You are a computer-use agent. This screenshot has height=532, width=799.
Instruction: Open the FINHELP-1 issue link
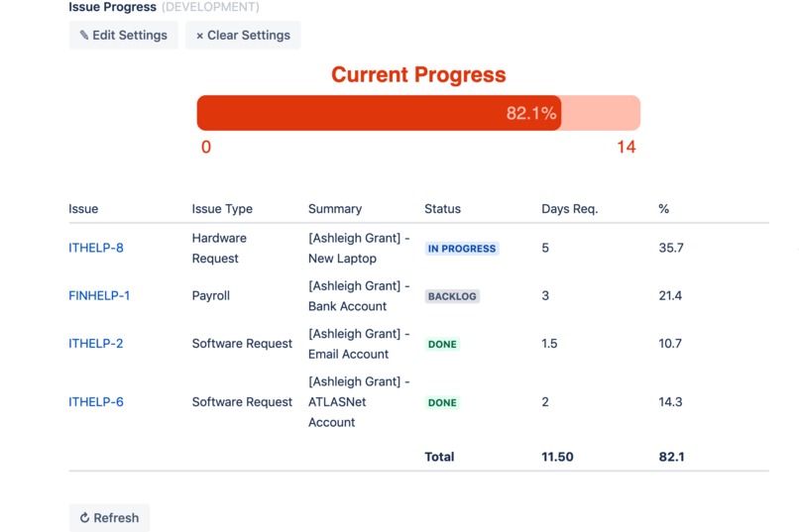99,296
